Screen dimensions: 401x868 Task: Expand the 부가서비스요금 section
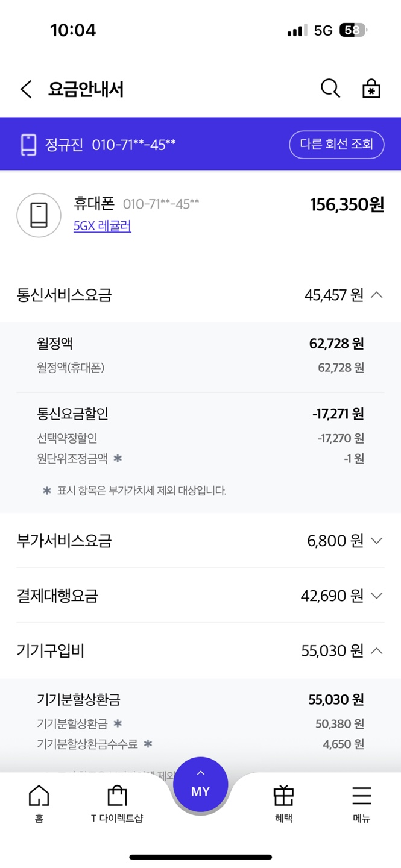[x=378, y=541]
